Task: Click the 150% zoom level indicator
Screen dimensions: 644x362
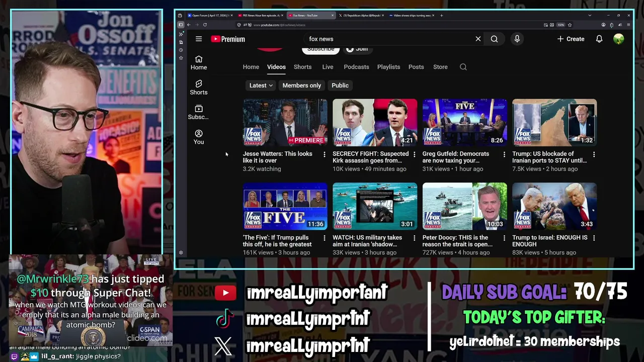Action: pyautogui.click(x=561, y=25)
